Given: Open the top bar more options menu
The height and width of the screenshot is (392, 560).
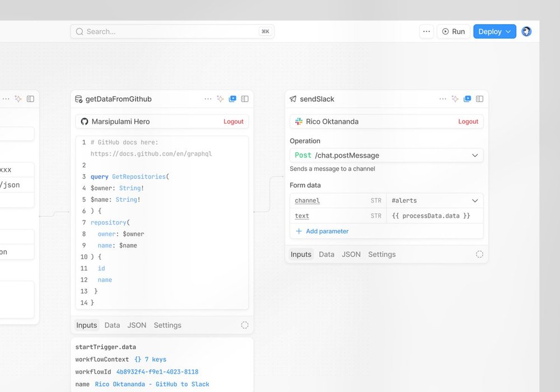Looking at the screenshot, I should 426,31.
